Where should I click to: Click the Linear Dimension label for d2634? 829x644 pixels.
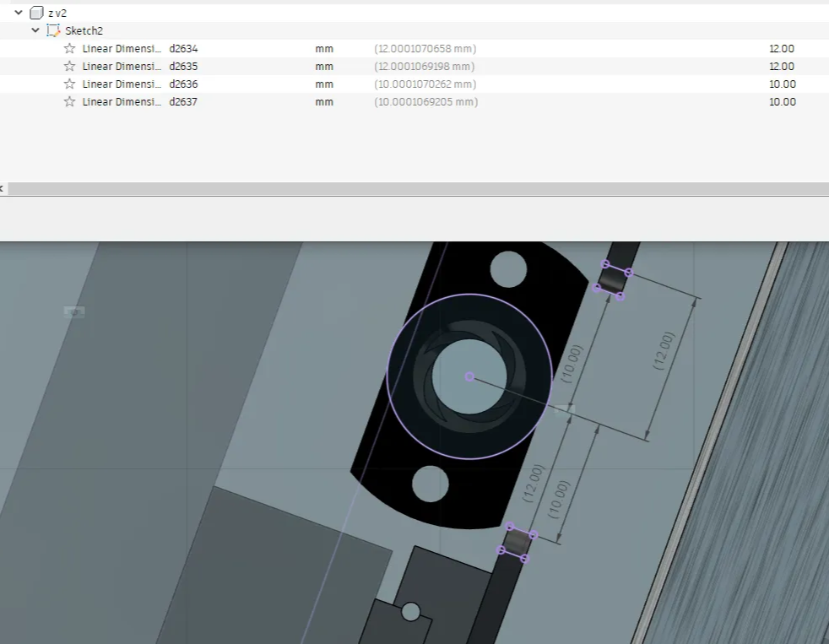pyautogui.click(x=122, y=49)
